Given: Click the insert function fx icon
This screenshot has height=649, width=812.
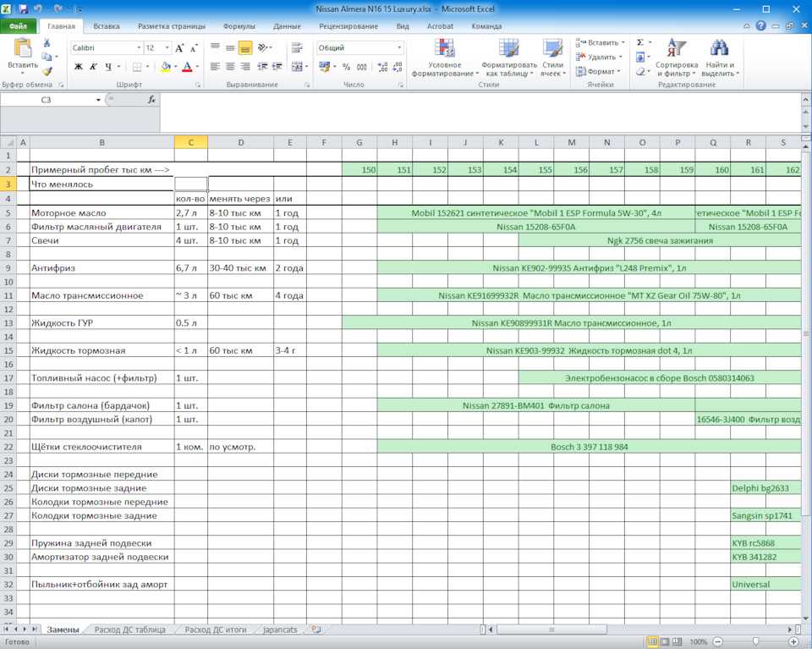Looking at the screenshot, I should click(151, 100).
